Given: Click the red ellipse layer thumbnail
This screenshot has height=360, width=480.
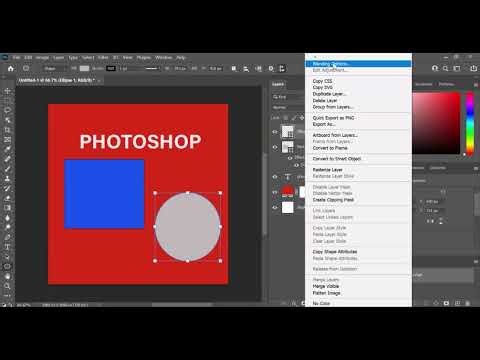Looking at the screenshot, I should 287,192.
